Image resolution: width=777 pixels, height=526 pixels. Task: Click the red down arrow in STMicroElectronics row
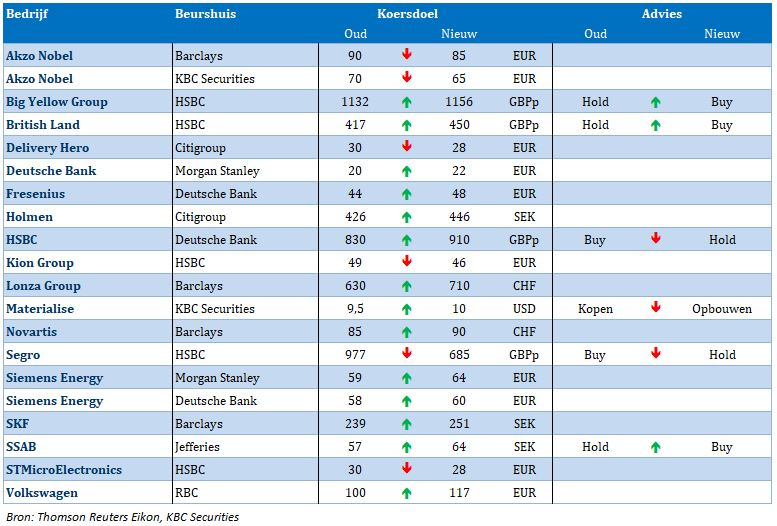coord(406,468)
